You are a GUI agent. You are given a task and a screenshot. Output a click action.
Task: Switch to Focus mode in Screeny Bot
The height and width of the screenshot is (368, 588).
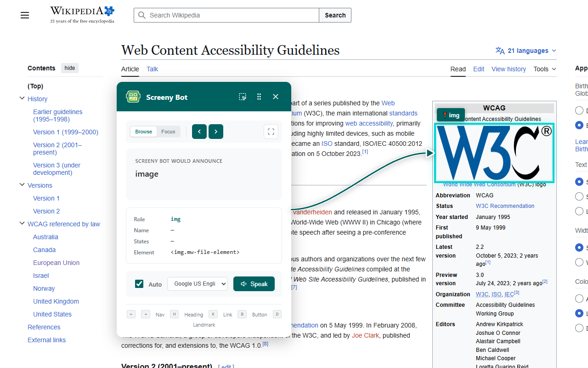tap(168, 132)
